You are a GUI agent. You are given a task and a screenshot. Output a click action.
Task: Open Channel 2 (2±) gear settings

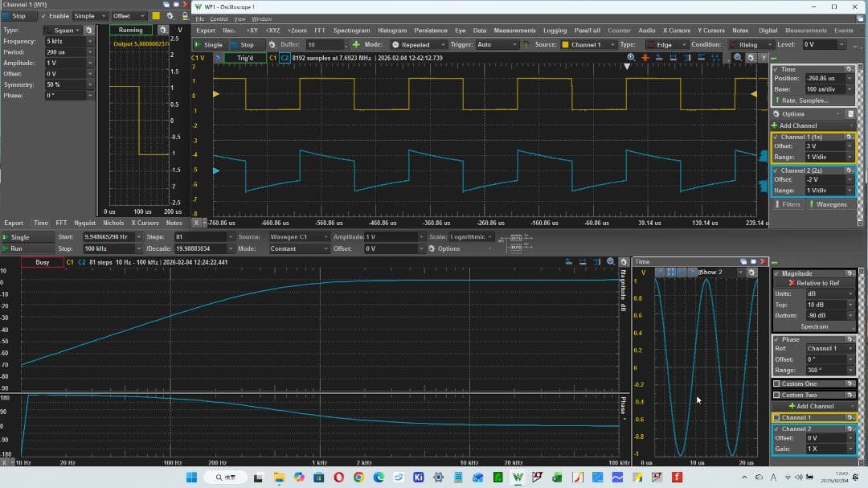click(850, 170)
